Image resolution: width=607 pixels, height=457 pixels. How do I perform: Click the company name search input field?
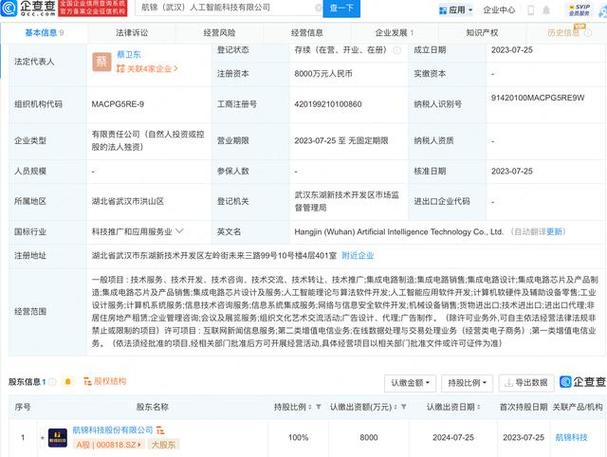pos(226,7)
